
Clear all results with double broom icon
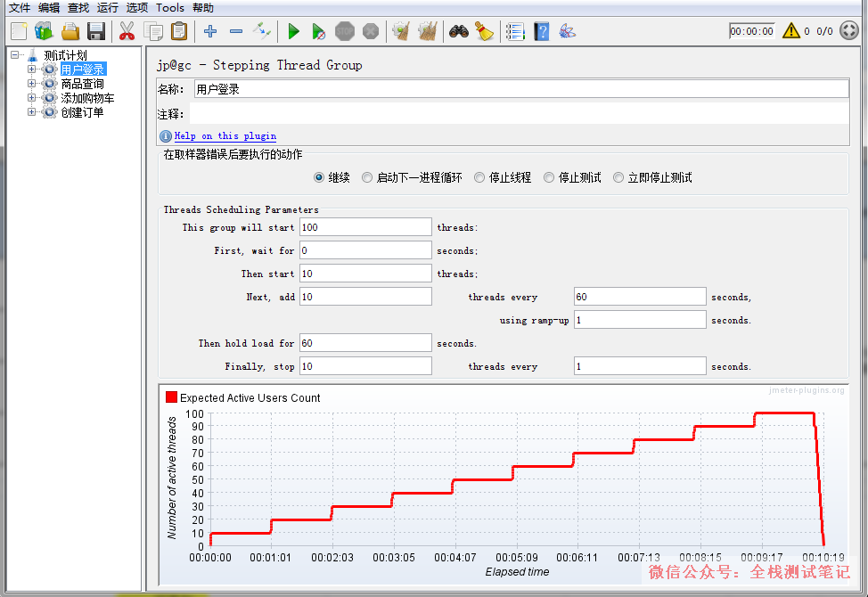tap(428, 31)
